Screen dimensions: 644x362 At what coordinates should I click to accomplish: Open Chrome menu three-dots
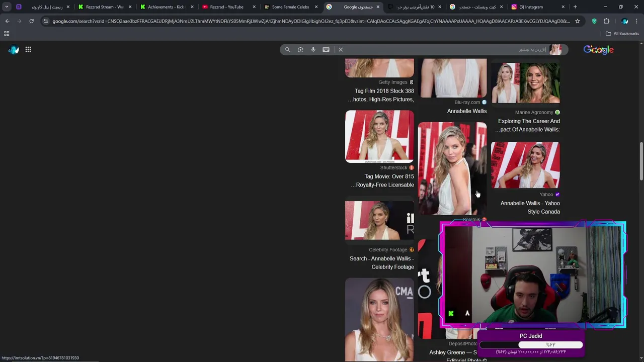point(637,21)
